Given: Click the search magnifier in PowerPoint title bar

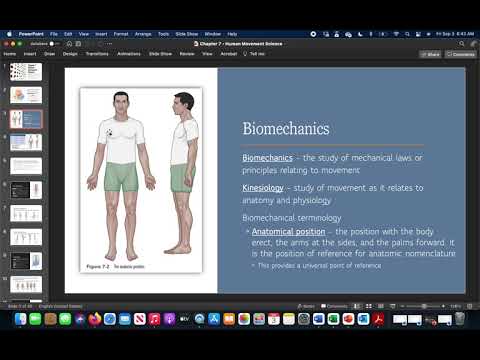Looking at the screenshot, I should [462, 44].
